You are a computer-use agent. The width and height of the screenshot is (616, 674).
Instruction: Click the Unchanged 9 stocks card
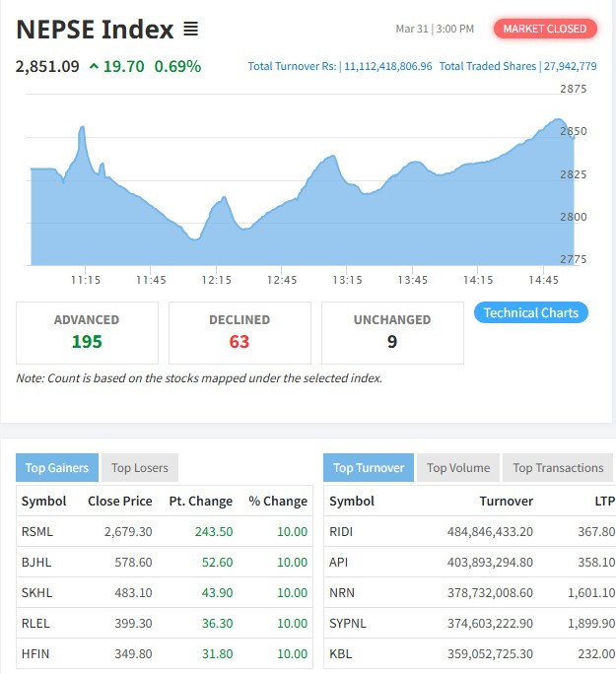pyautogui.click(x=392, y=332)
